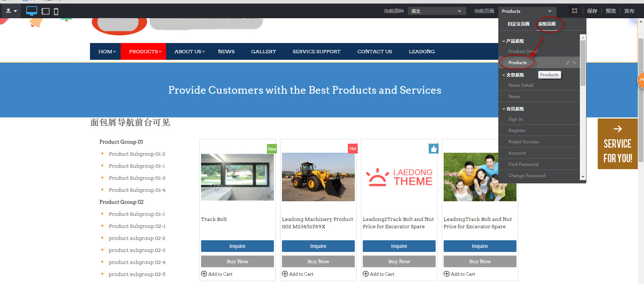Image resolution: width=644 pixels, height=284 pixels.
Task: Collapse the 文章系统 section
Action: [504, 75]
